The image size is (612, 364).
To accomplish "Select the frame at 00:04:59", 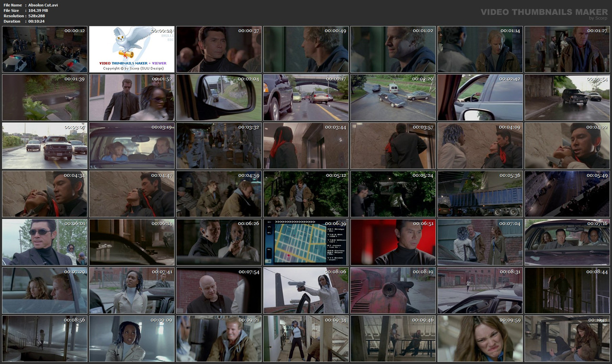I will pos(219,194).
